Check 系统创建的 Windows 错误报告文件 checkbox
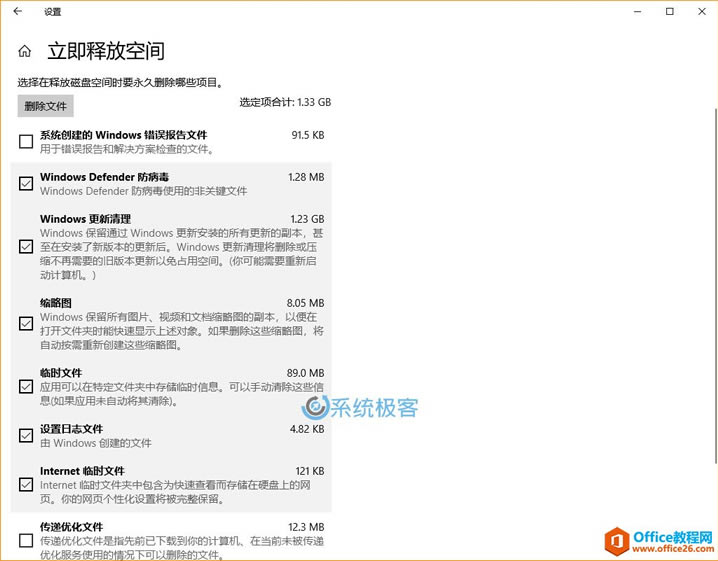 (26, 142)
